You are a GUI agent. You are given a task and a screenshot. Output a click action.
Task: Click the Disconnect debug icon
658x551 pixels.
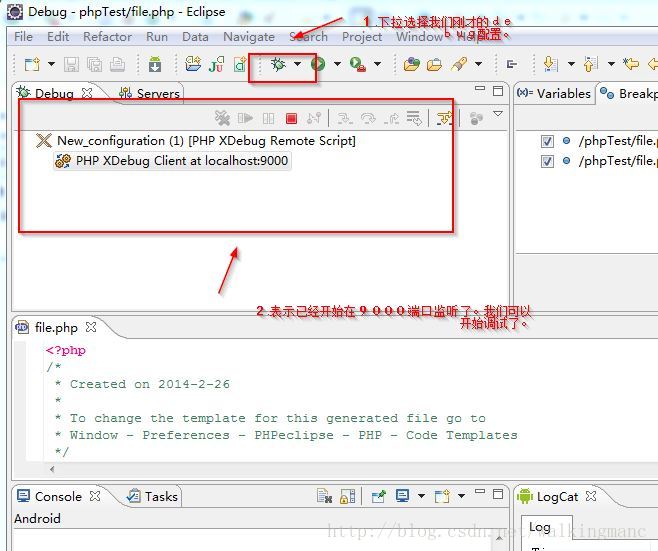[314, 118]
